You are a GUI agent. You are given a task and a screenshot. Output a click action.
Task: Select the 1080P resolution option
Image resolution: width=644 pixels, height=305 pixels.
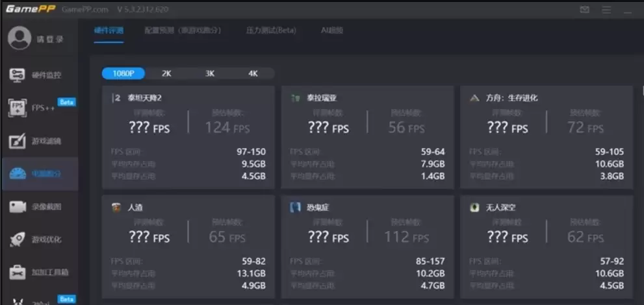pos(123,73)
